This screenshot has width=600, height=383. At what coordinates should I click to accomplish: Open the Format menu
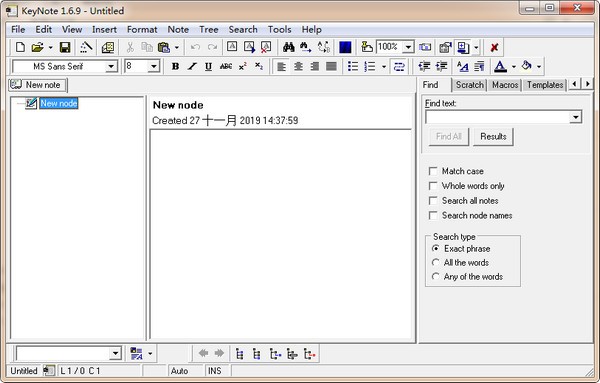pyautogui.click(x=142, y=29)
